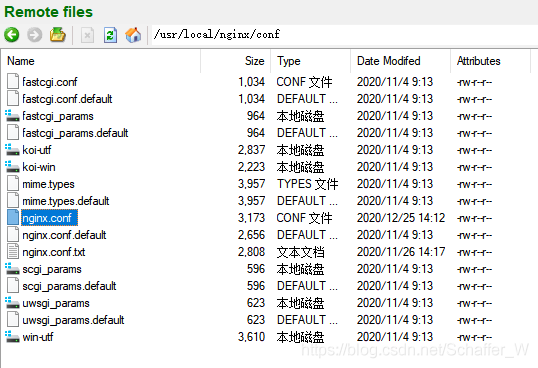Viewport: 538px width, 368px height.
Task: Select the fastcgi.conf.default file icon
Action: [13, 99]
